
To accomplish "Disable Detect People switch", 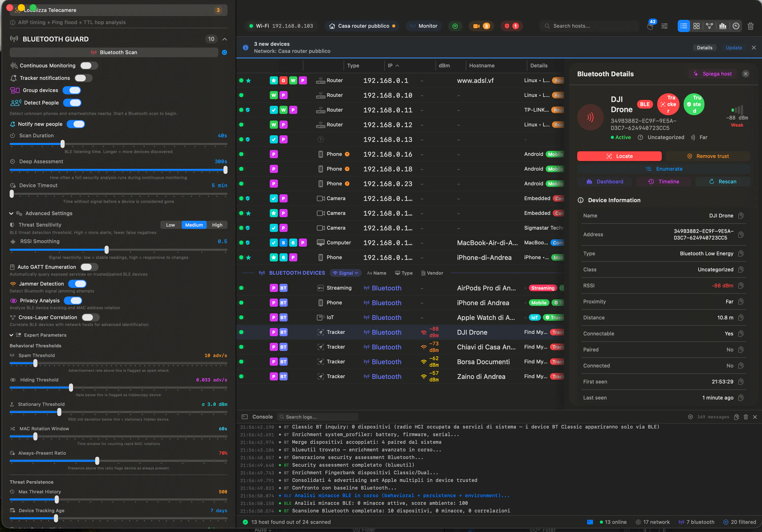I will point(72,103).
